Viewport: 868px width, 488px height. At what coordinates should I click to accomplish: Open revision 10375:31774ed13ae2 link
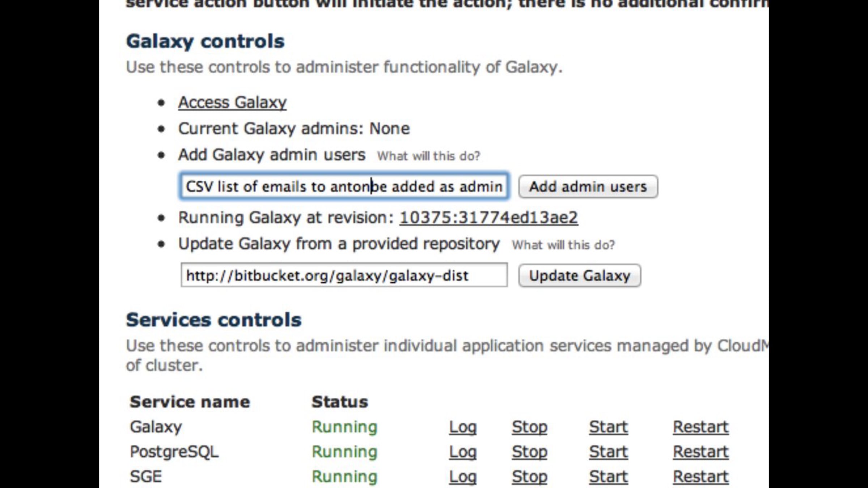coord(489,218)
